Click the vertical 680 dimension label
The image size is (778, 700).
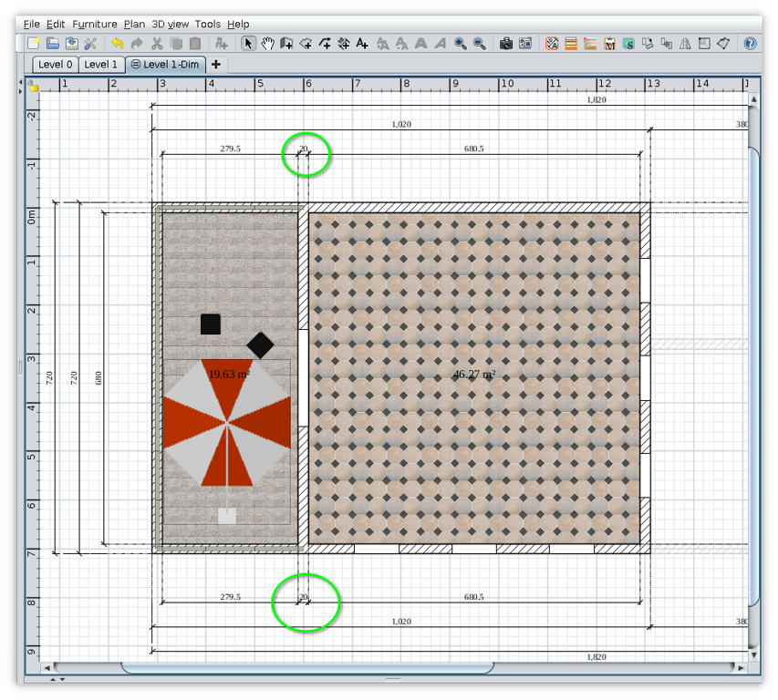coord(98,377)
